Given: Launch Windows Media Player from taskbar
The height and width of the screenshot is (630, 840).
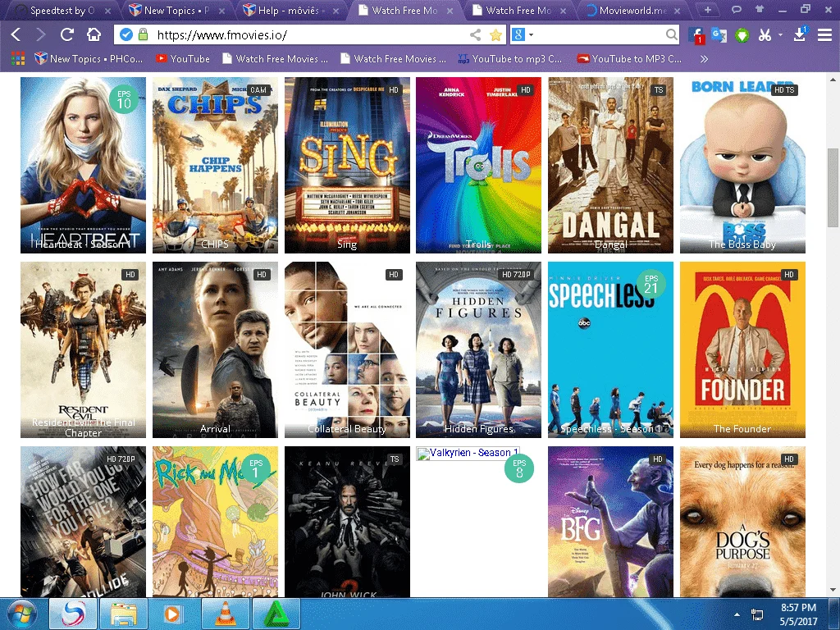Looking at the screenshot, I should click(x=172, y=614).
